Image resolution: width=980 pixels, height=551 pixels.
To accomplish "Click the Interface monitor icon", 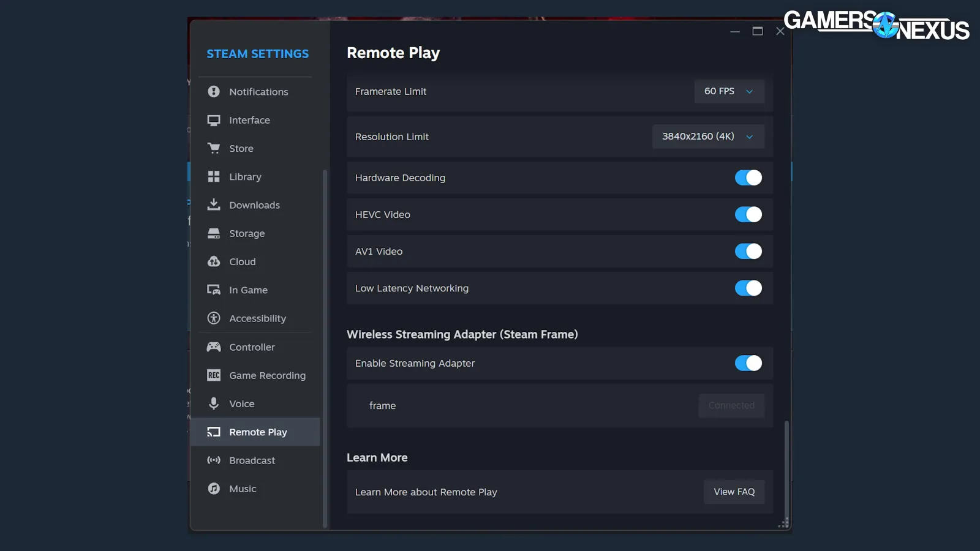I will 214,120.
